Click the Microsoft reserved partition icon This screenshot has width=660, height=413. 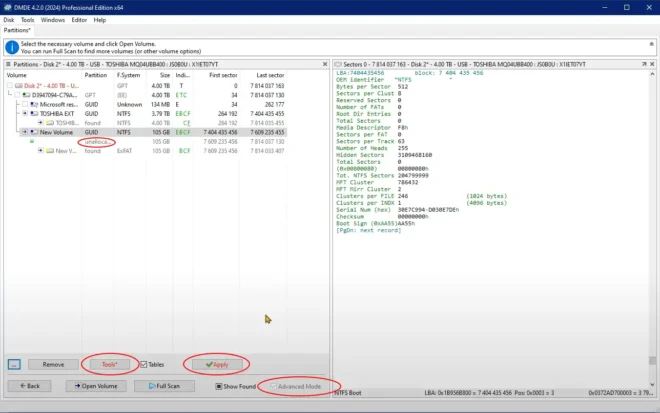point(34,104)
